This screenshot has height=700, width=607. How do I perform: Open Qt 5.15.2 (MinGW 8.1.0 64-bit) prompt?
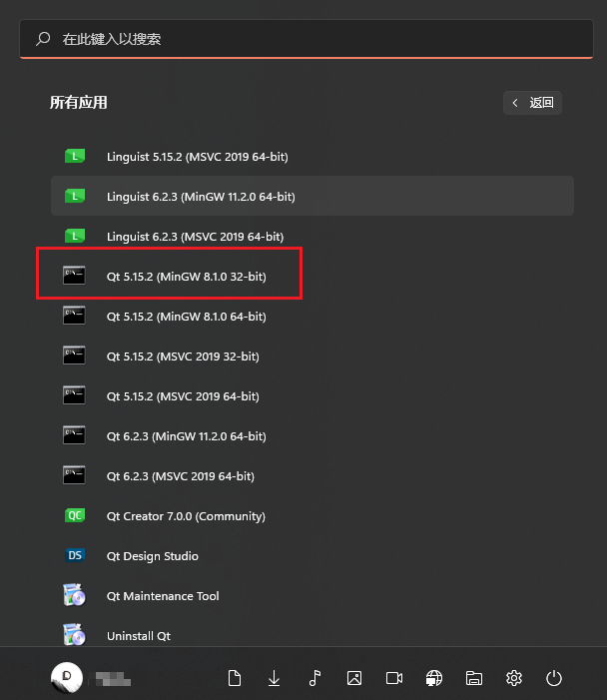tap(311, 316)
